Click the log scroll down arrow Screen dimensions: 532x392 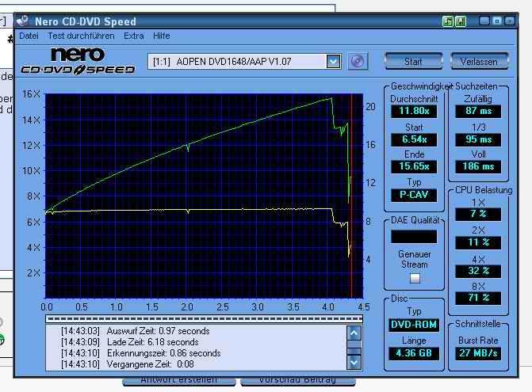pyautogui.click(x=354, y=363)
